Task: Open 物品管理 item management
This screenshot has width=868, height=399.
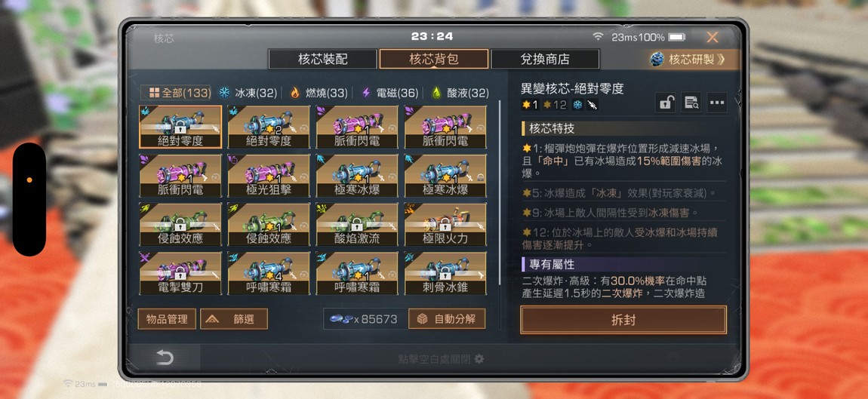Action: pos(167,319)
